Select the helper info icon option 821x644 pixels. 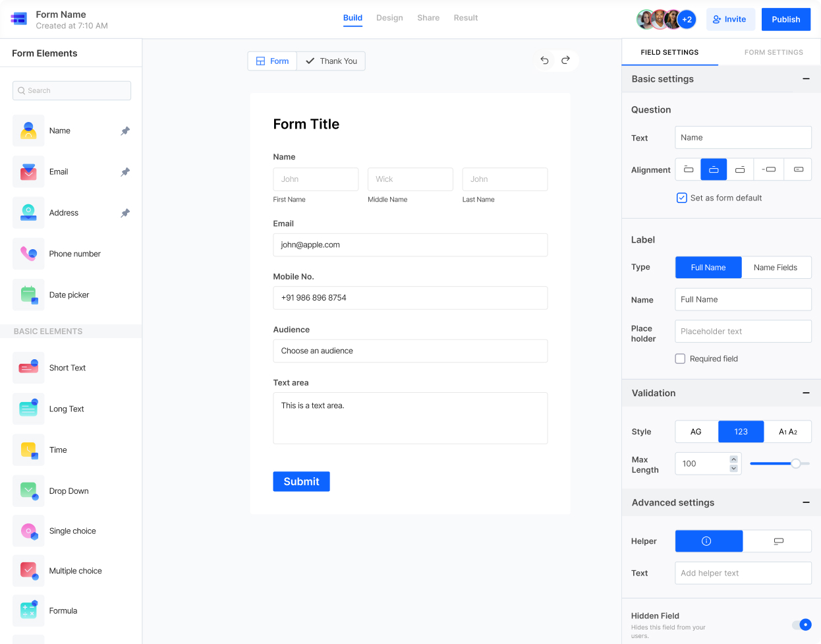(708, 541)
